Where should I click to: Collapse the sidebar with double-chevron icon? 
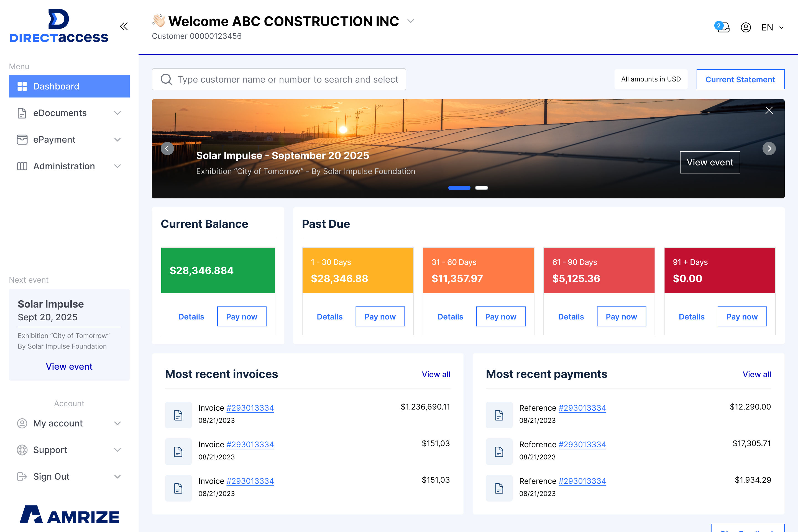pos(124,27)
